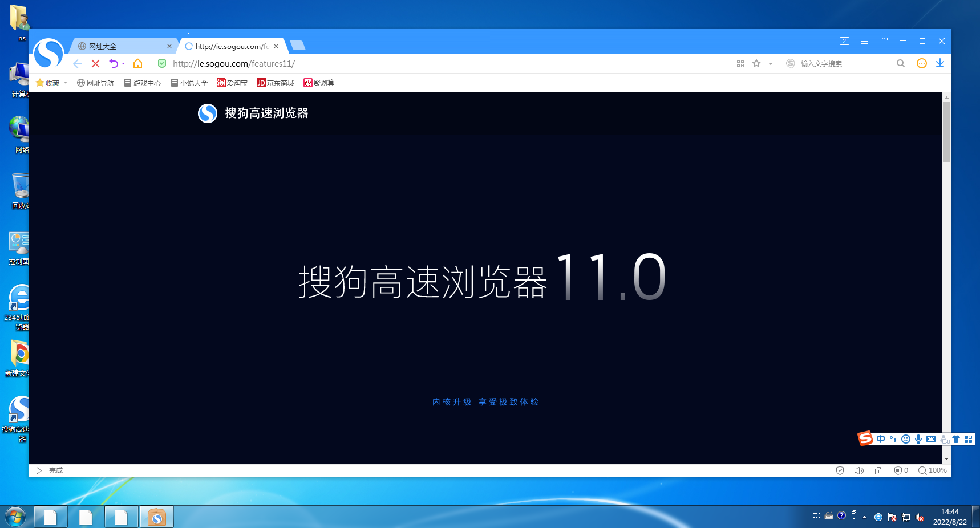The image size is (980, 528).
Task: Click the green security shield in address bar
Action: 162,64
